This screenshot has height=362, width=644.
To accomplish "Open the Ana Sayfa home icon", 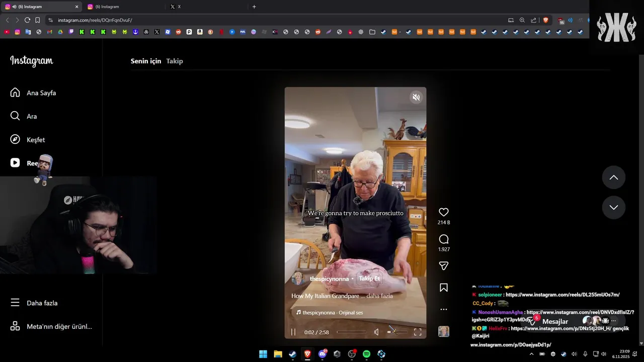I will [x=15, y=93].
